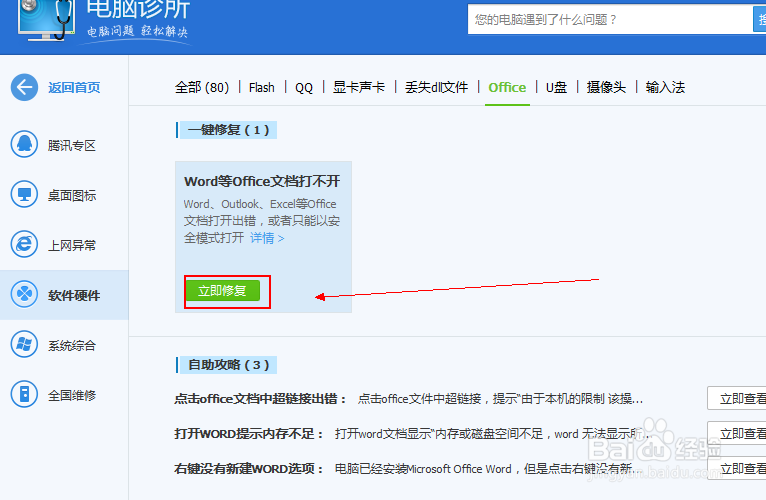
Task: Click the 软件硬件 sidebar icon
Action: [24, 295]
